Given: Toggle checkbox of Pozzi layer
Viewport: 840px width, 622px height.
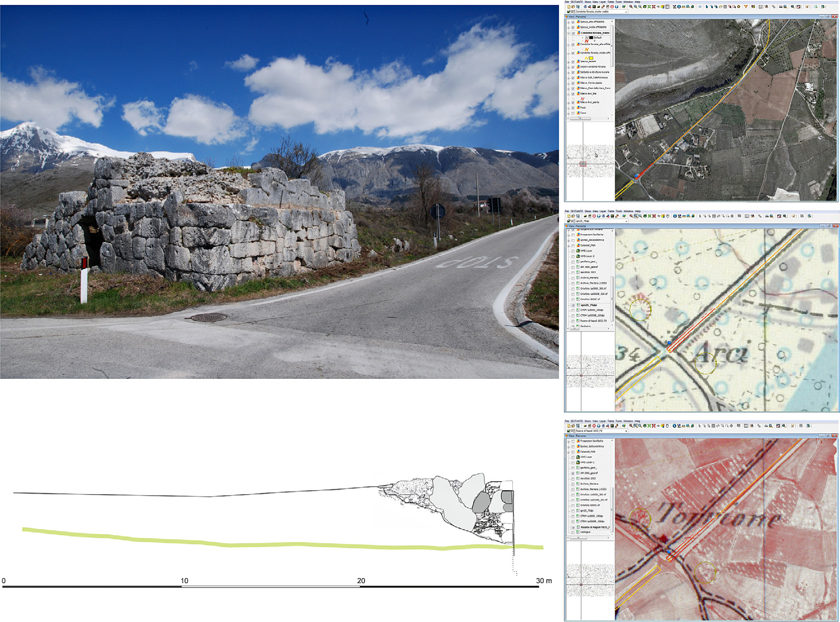Looking at the screenshot, I should pos(573,108).
